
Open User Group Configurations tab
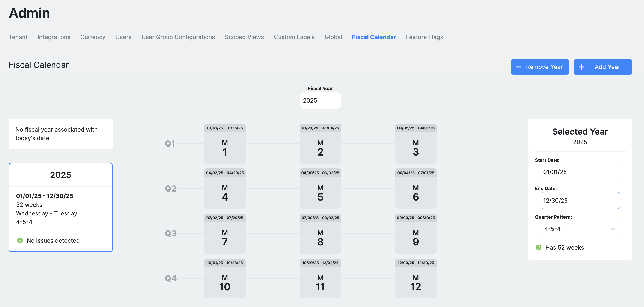[178, 37]
